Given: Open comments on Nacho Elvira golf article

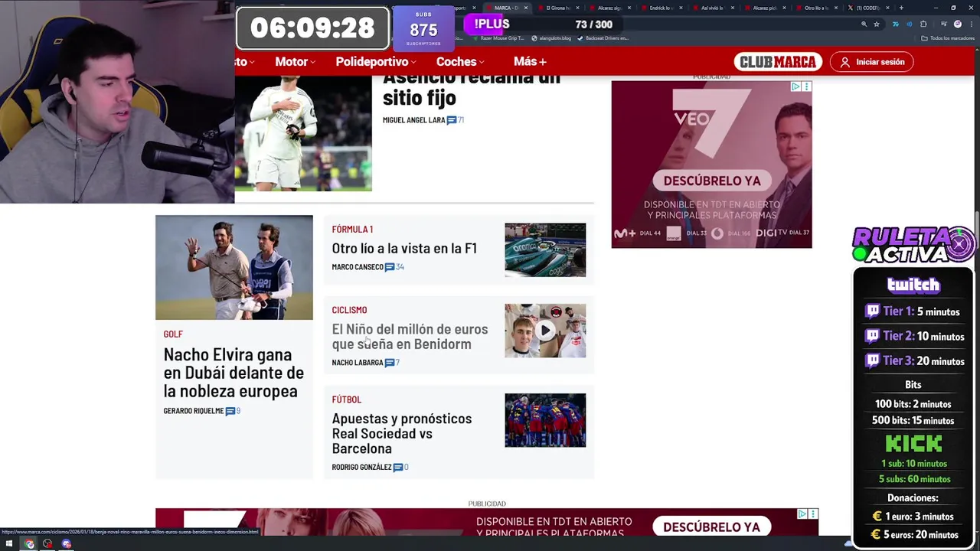Looking at the screenshot, I should 230,411.
